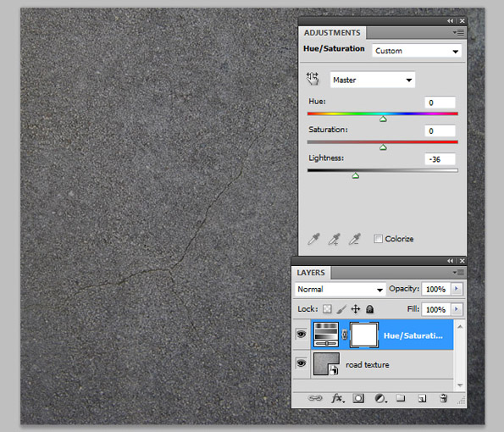Create a new layer group
Screen dimensions: 504x432
point(401,399)
